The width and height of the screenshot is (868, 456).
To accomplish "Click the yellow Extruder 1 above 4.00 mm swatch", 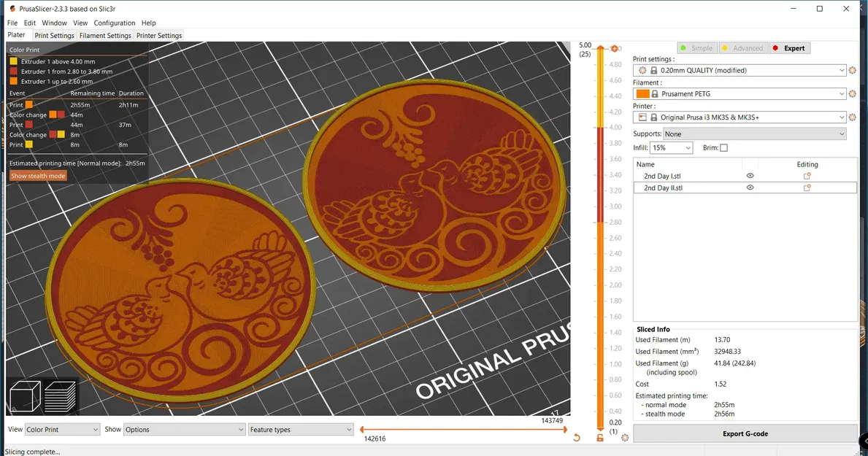I will pos(13,61).
